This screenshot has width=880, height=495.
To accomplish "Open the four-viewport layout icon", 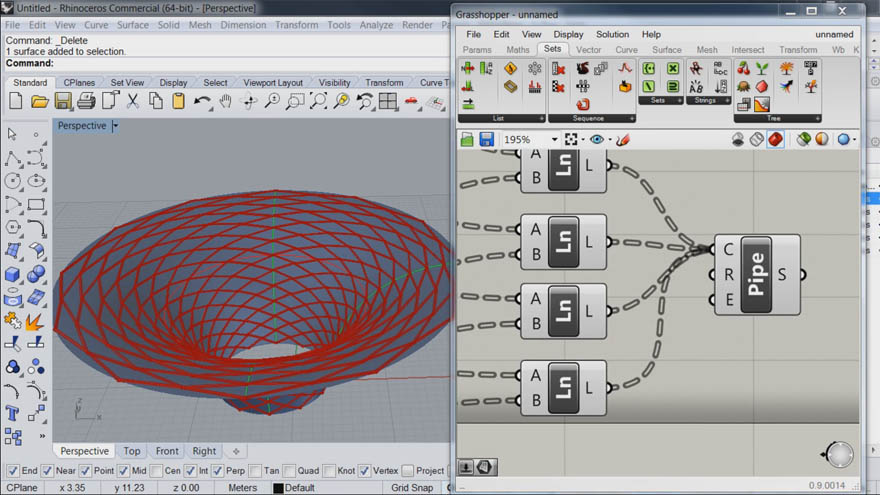I will tap(387, 102).
